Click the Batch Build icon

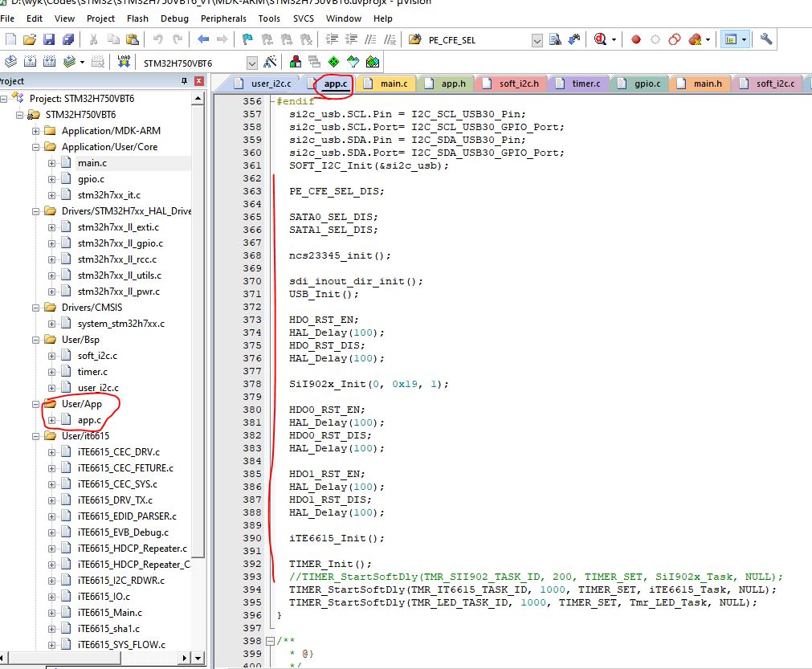[69, 62]
